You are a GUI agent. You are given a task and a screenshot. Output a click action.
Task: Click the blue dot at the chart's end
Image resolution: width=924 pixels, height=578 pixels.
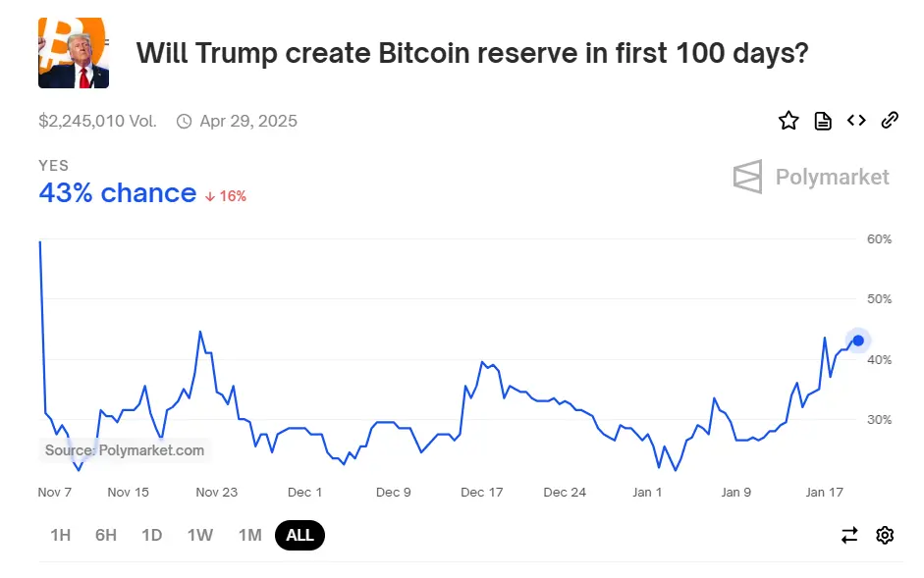click(x=857, y=341)
